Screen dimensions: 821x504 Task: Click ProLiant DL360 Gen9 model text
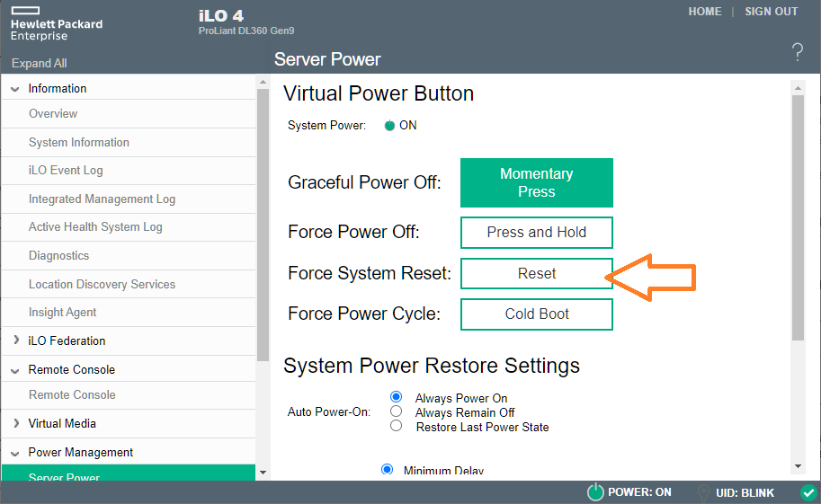(x=246, y=31)
